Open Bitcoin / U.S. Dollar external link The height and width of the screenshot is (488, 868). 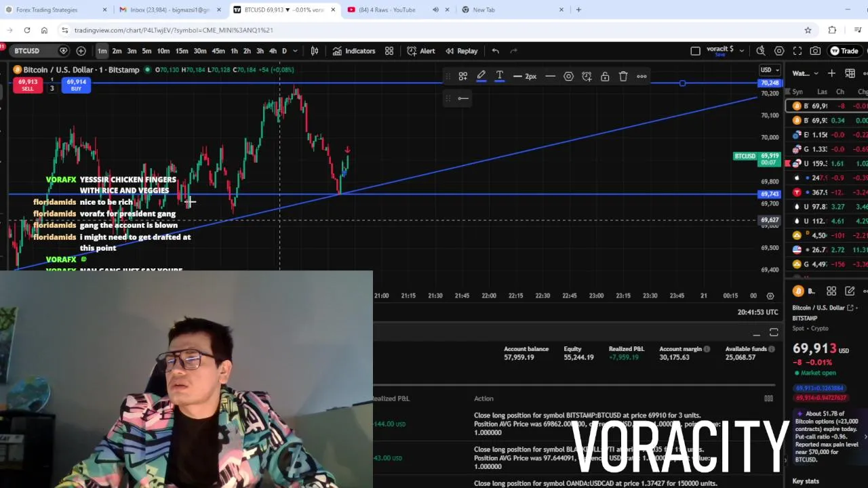click(x=850, y=308)
